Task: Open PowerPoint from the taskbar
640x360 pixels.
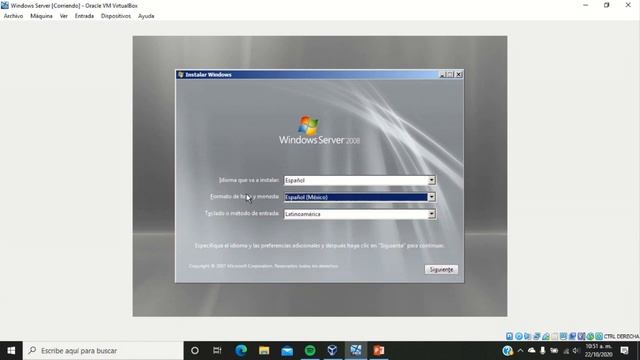Action: [x=378, y=351]
